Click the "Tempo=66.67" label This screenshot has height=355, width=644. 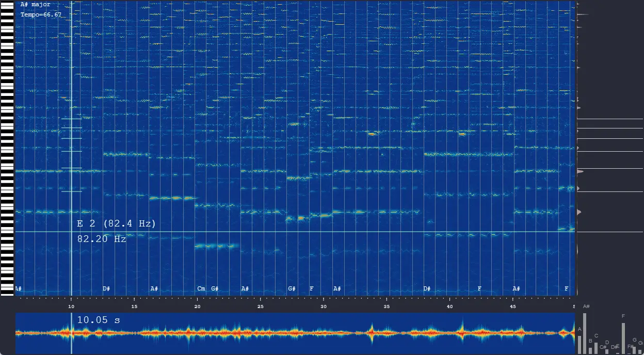(x=39, y=14)
